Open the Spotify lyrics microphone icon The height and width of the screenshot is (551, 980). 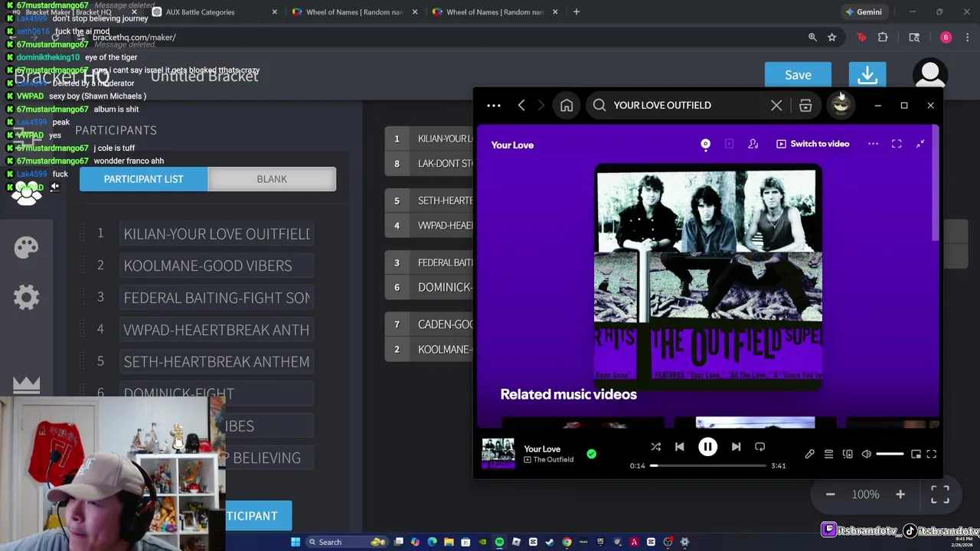pos(809,455)
